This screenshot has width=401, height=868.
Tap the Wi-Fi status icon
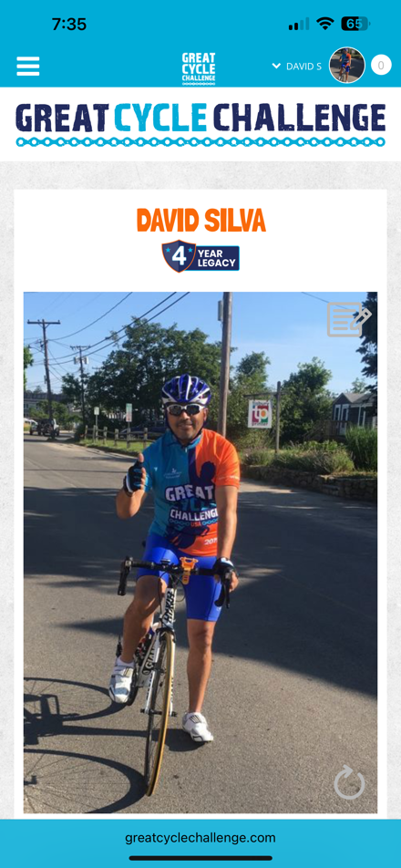[x=325, y=24]
